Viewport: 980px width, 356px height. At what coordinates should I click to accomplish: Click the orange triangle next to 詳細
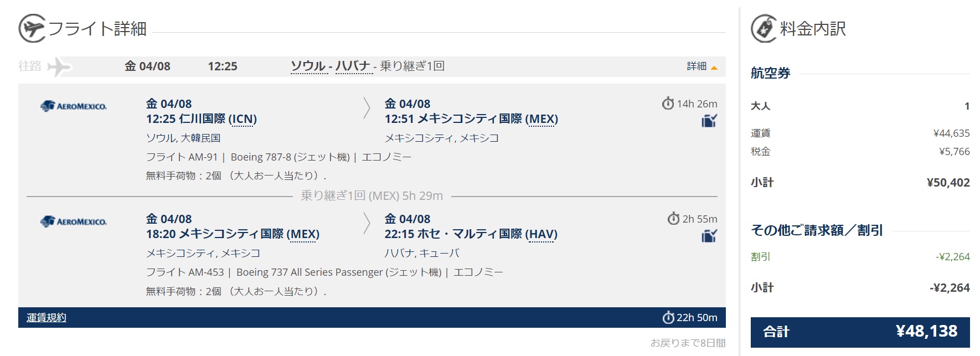[x=714, y=68]
